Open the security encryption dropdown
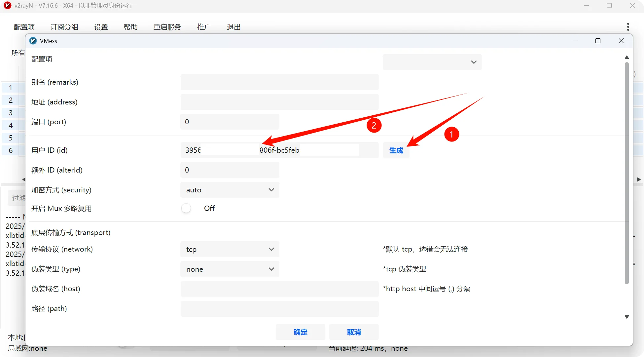 (x=230, y=190)
